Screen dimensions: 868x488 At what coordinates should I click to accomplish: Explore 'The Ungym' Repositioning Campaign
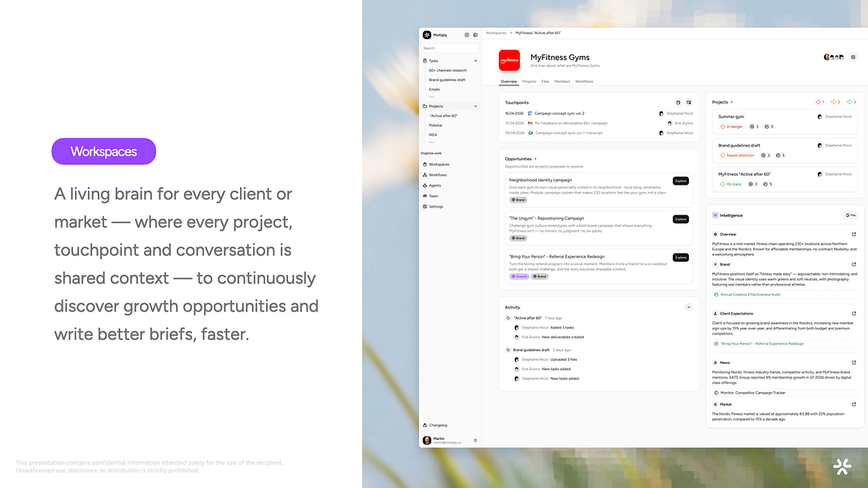680,219
